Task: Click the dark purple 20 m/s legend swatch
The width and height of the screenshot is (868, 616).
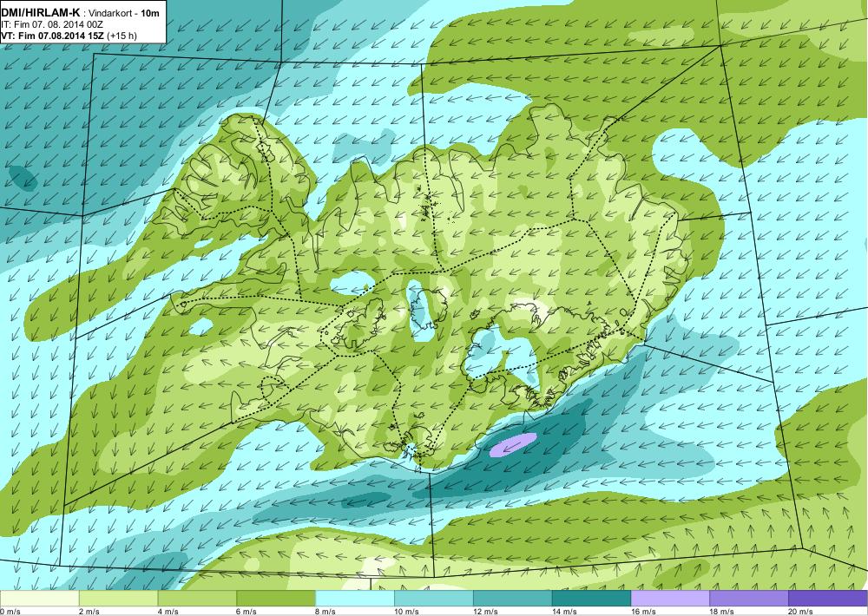Action: point(827,599)
